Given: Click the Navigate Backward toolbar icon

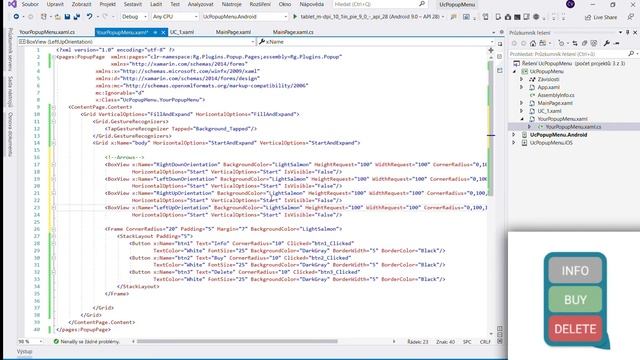Looking at the screenshot, I should click(16, 17).
